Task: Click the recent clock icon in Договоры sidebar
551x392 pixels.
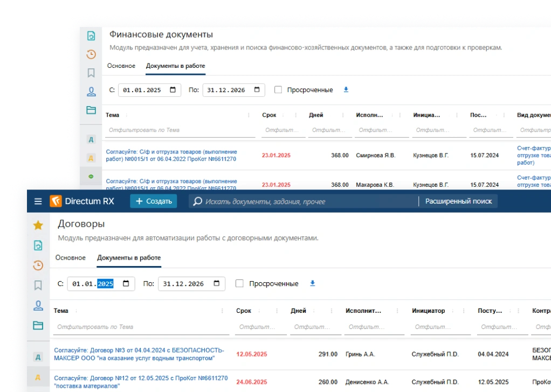Action: pyautogui.click(x=38, y=265)
